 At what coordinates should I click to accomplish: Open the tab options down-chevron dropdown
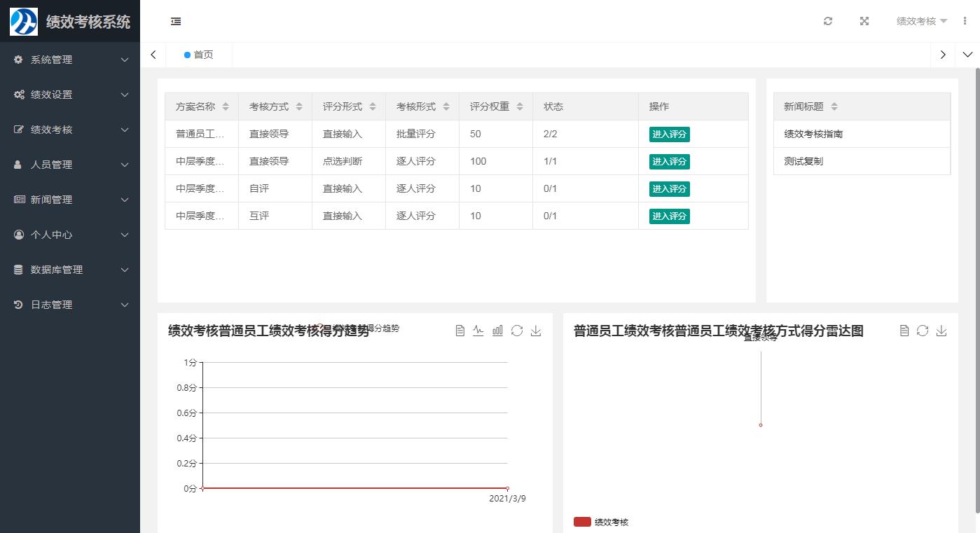[x=967, y=55]
